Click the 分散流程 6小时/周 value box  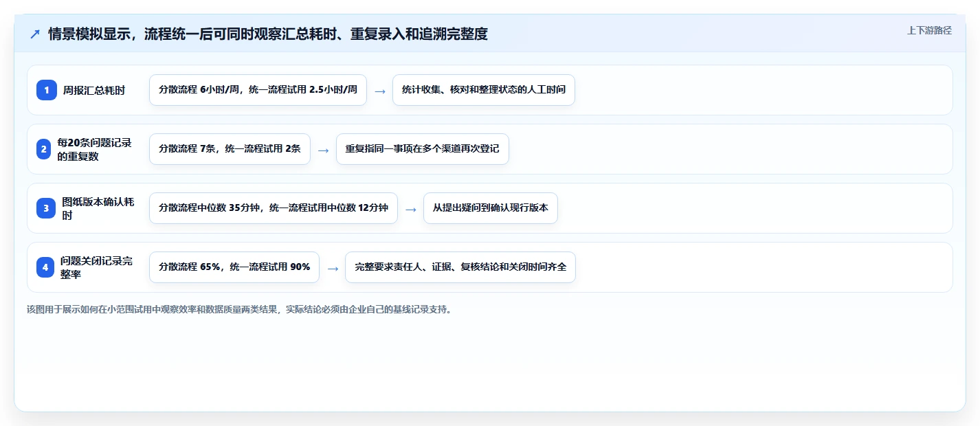258,90
